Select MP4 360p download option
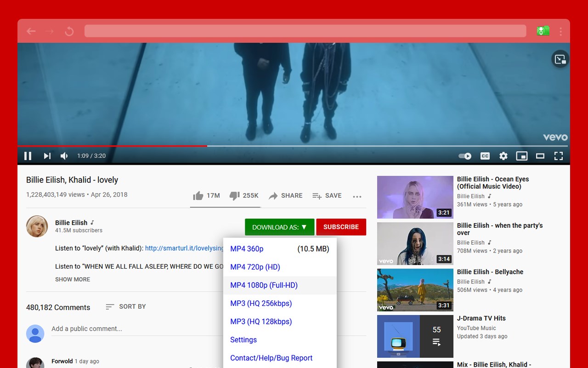This screenshot has height=368, width=588. point(280,249)
